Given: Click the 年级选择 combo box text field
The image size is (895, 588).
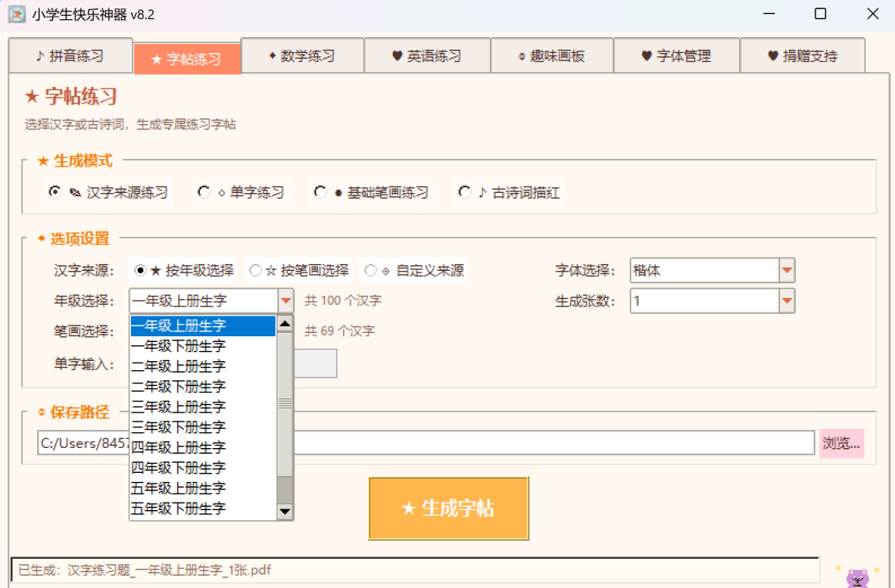Looking at the screenshot, I should [204, 301].
